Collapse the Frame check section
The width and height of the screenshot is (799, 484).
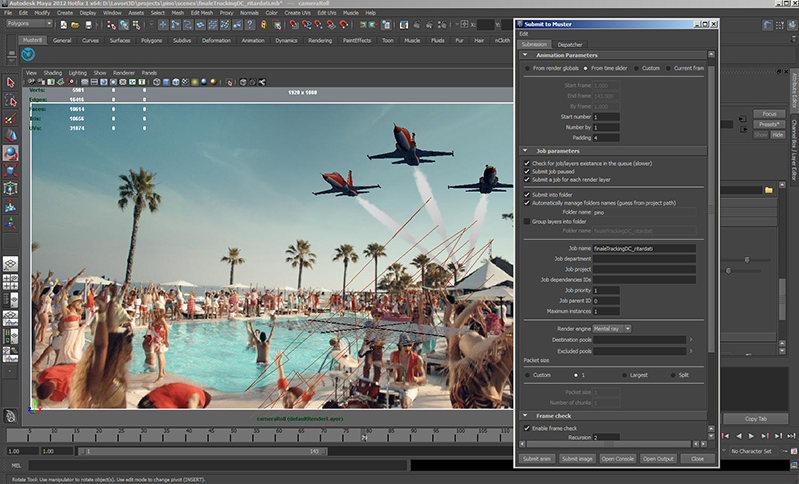(x=525, y=416)
